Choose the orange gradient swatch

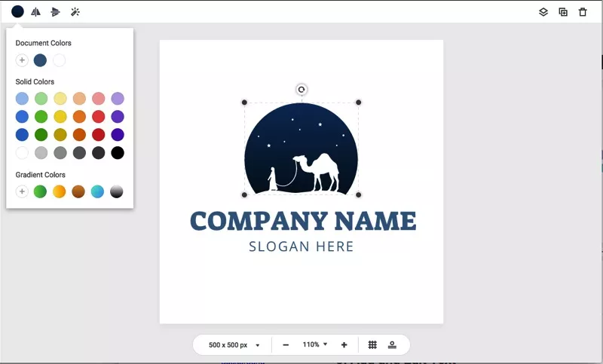(59, 191)
